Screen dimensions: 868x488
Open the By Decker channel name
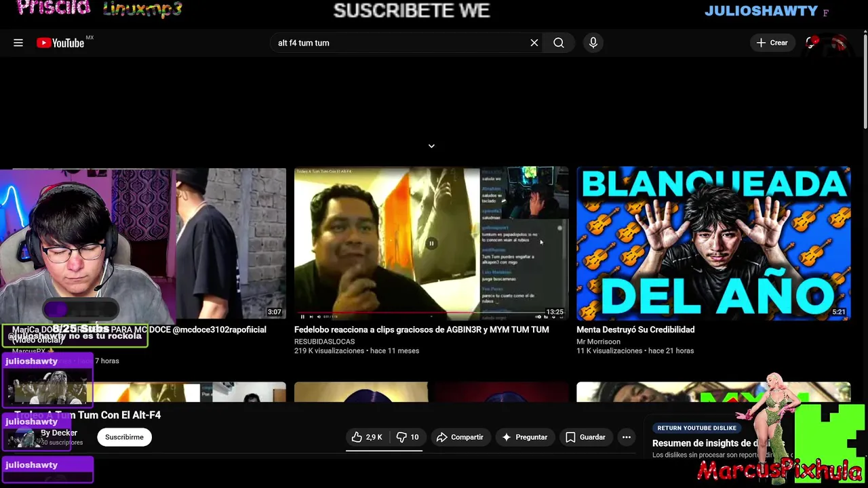tap(59, 432)
